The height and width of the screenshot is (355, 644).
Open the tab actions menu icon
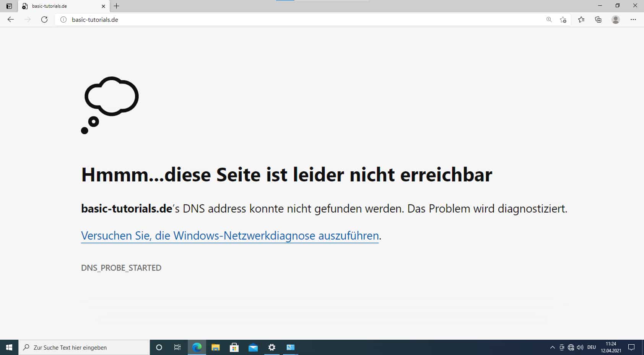9,6
